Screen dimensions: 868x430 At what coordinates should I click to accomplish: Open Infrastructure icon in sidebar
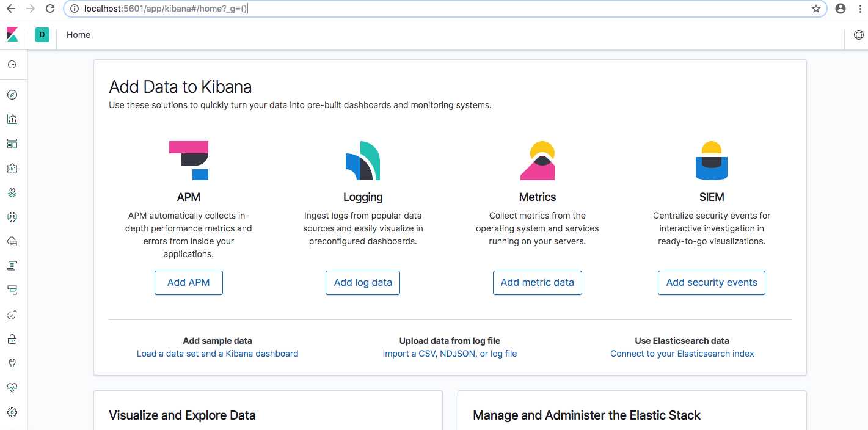(12, 241)
